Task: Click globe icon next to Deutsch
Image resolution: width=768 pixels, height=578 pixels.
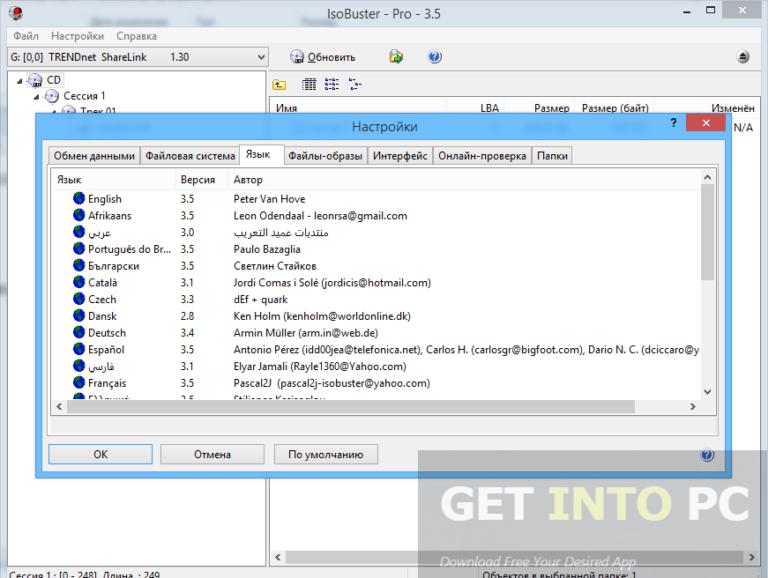Action: (x=79, y=332)
